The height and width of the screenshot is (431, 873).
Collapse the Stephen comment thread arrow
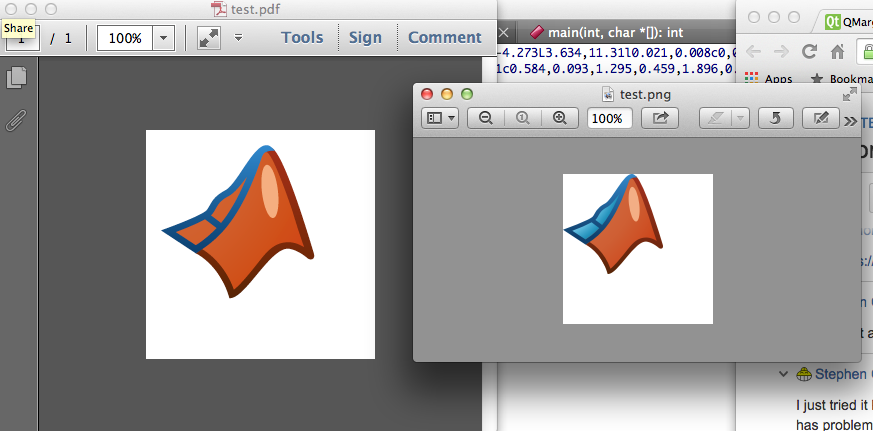[783, 374]
